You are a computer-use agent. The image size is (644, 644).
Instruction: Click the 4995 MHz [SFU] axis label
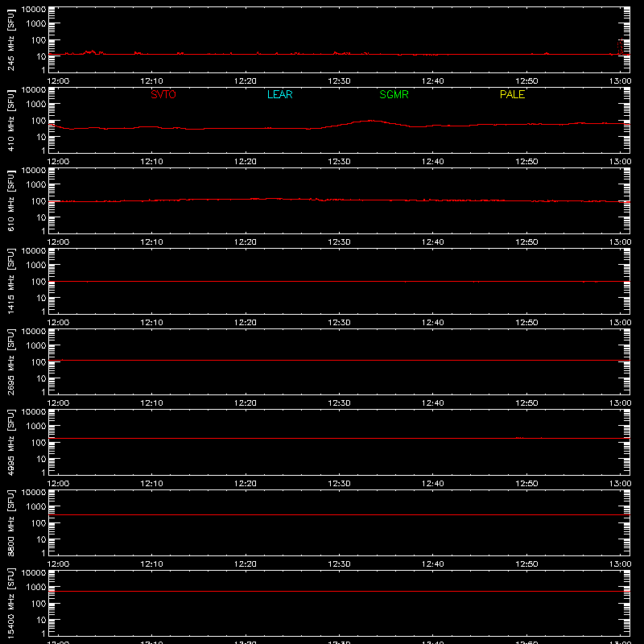[x=10, y=442]
